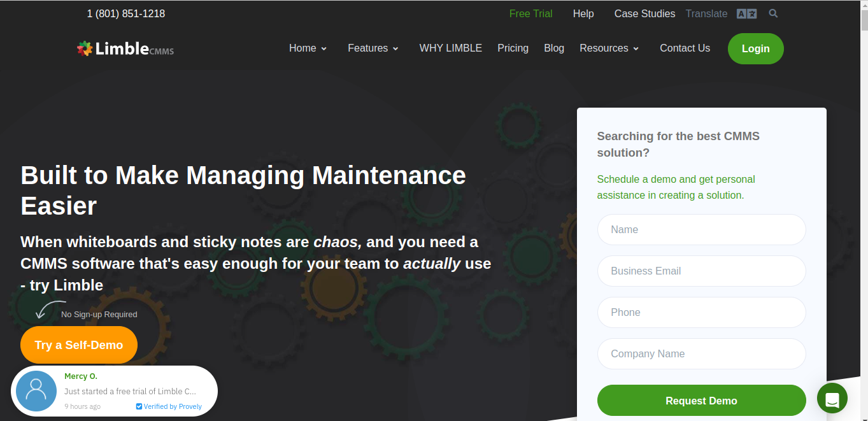Click the Translate text link
Image resolution: width=868 pixels, height=421 pixels.
click(x=706, y=13)
